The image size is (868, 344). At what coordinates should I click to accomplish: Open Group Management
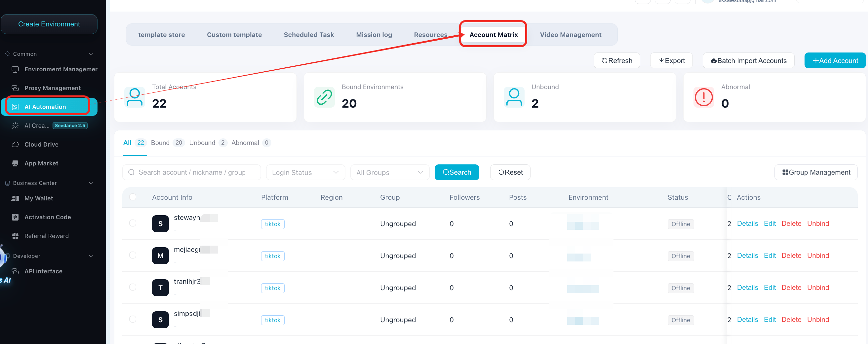816,173
